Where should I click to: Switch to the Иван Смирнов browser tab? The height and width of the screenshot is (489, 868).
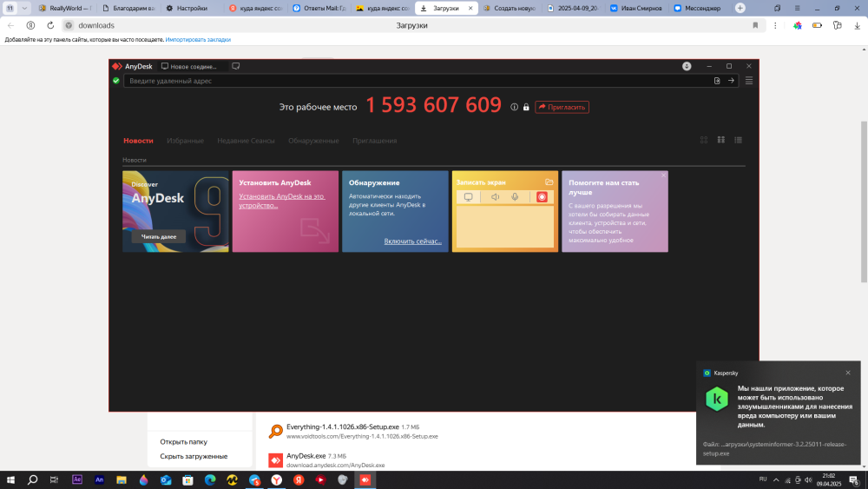click(636, 9)
